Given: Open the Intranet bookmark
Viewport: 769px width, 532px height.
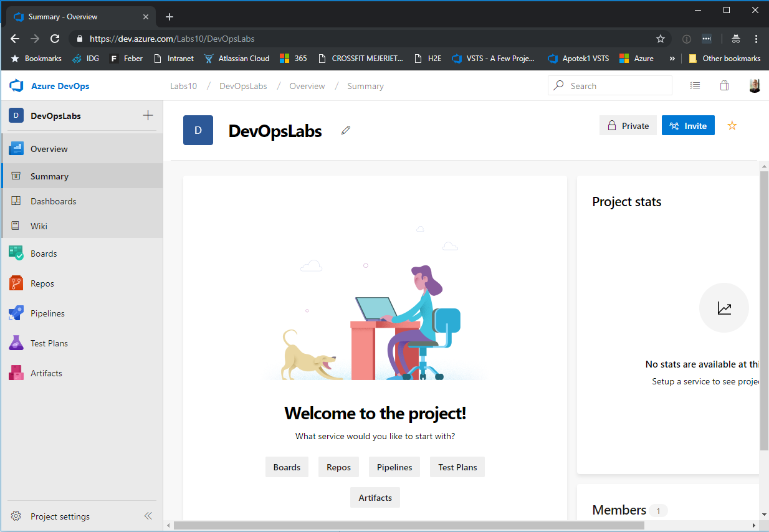Looking at the screenshot, I should pos(174,59).
